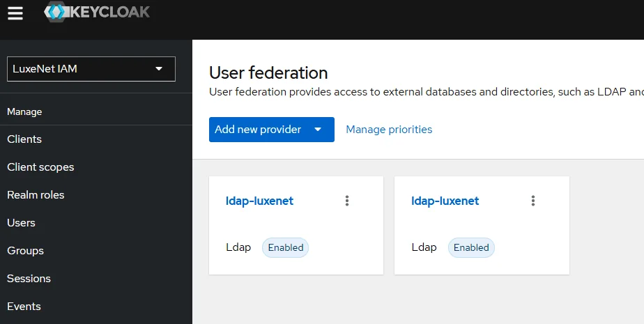Open the LuxeNet IAM realm selector
This screenshot has height=324, width=644.
[91, 69]
